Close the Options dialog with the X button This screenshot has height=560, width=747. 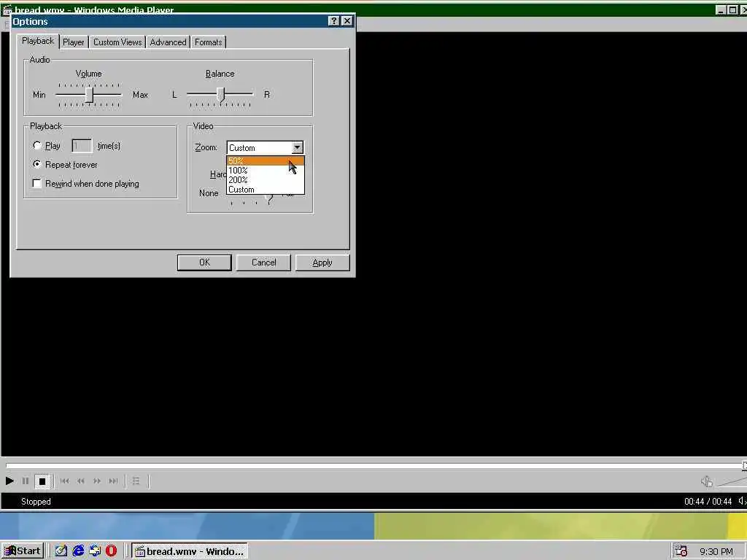click(347, 21)
